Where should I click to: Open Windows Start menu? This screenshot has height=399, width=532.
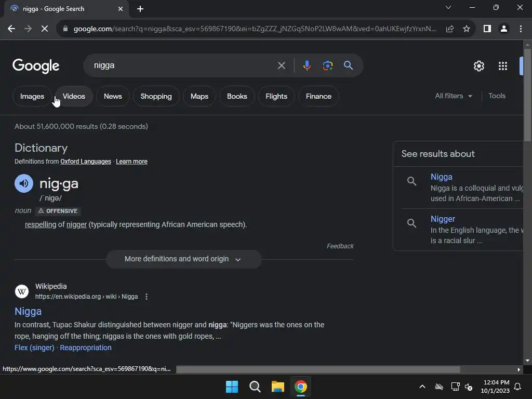(x=232, y=387)
